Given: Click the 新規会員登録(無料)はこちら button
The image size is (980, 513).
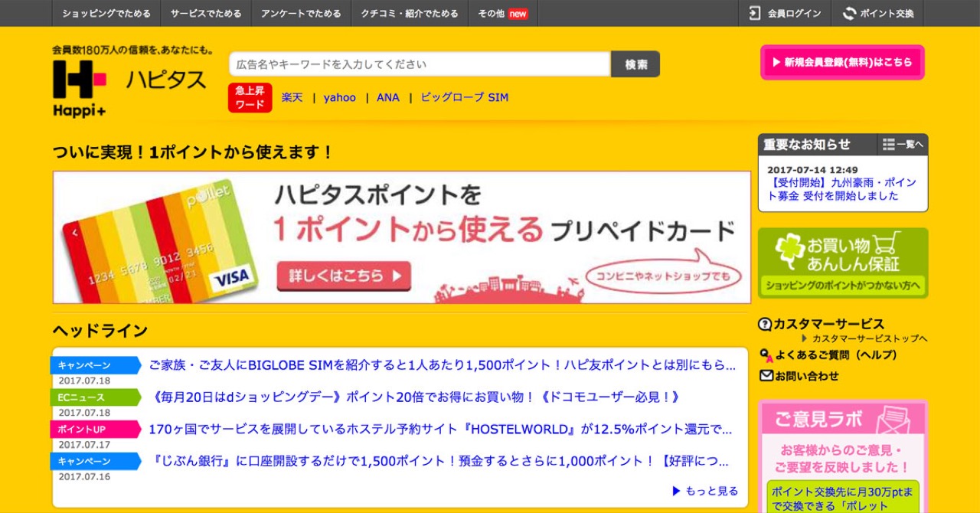Looking at the screenshot, I should 842,62.
